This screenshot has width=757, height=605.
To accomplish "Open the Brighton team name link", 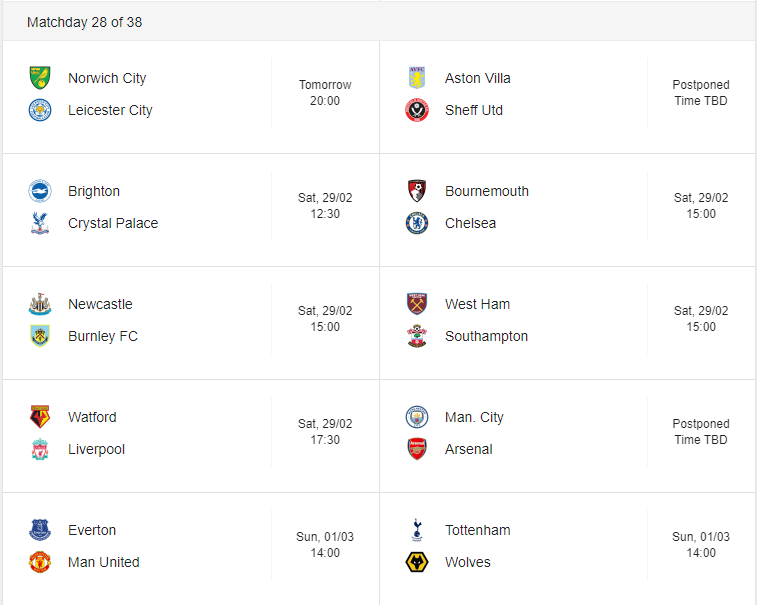I will (94, 191).
